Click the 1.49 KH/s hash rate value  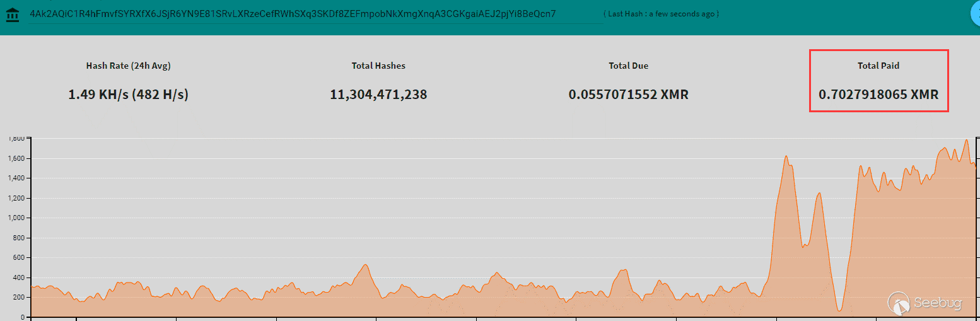click(x=128, y=95)
